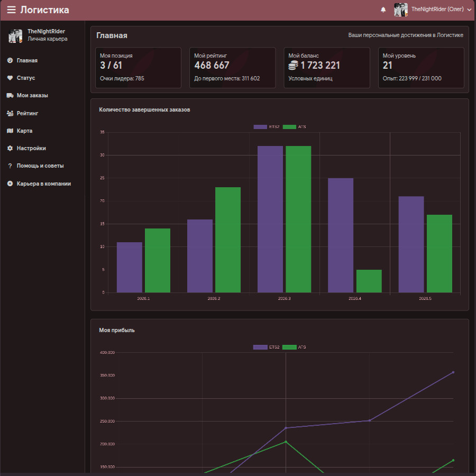476x476 pixels.
Task: Click the coins icon next to balance
Action: click(x=293, y=65)
